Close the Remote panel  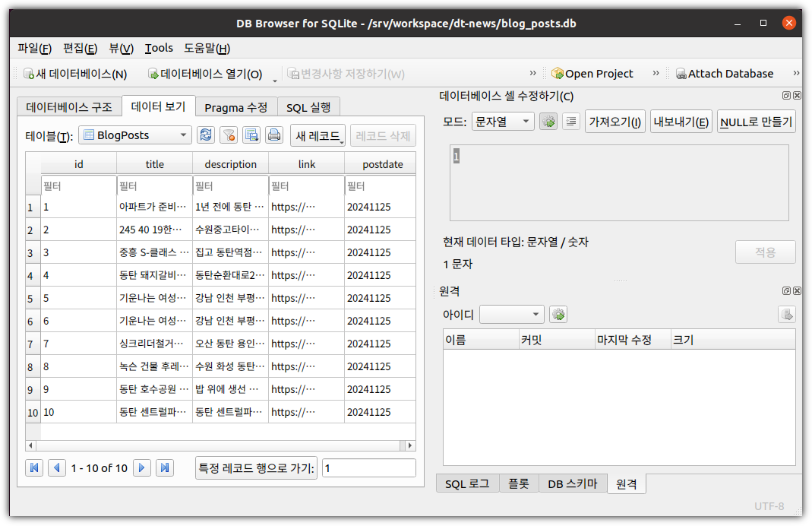point(797,290)
